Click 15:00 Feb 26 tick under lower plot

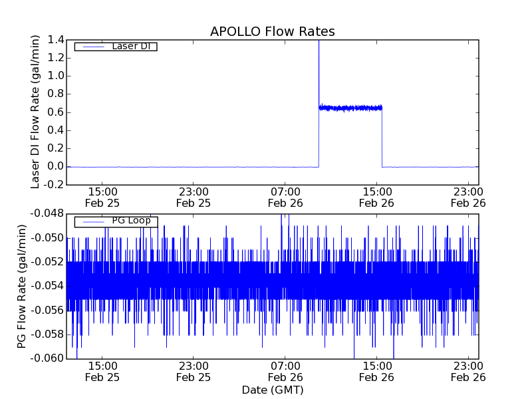(x=376, y=371)
